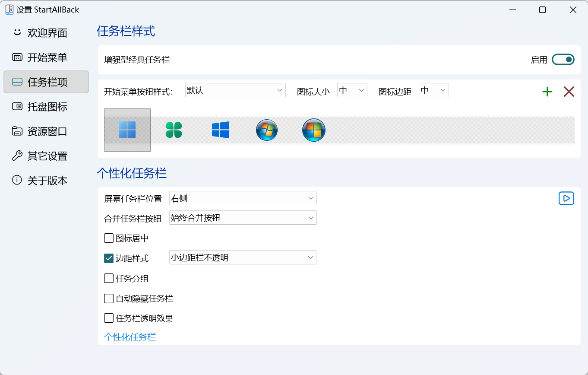Screen dimensions: 588x375
Task: Select the Windows 7 orb start button
Action: tap(267, 130)
